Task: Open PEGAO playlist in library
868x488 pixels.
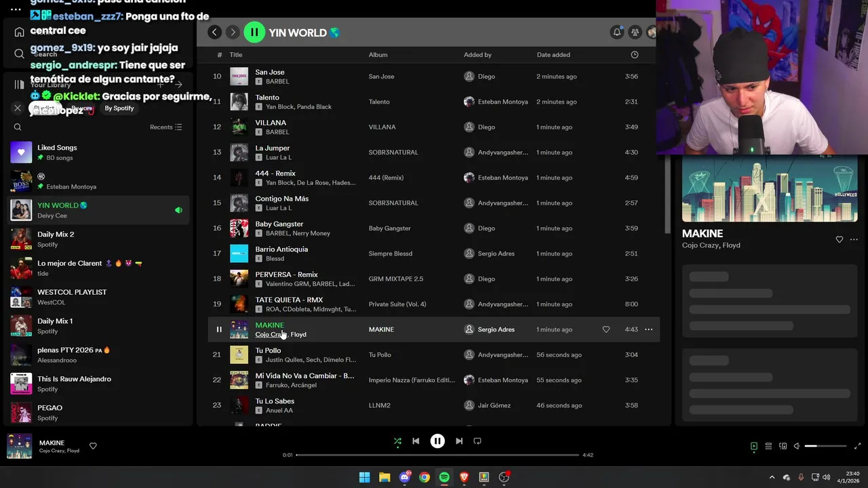Action: click(x=98, y=413)
